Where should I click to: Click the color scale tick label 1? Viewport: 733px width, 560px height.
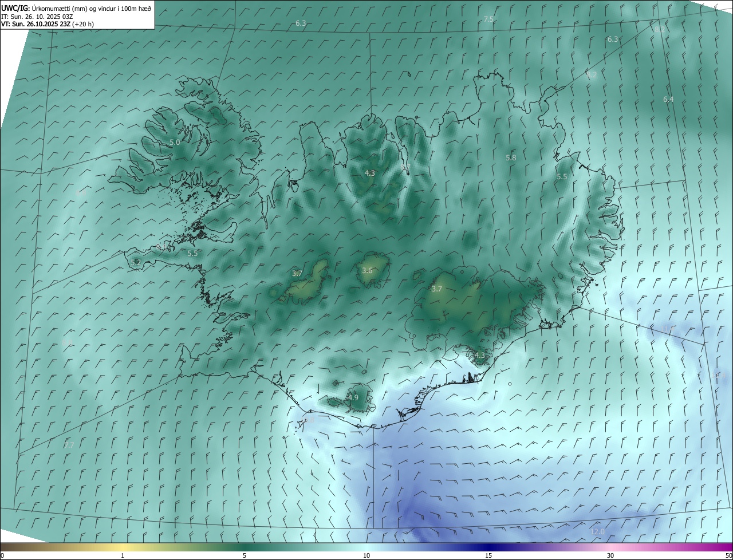coord(123,555)
